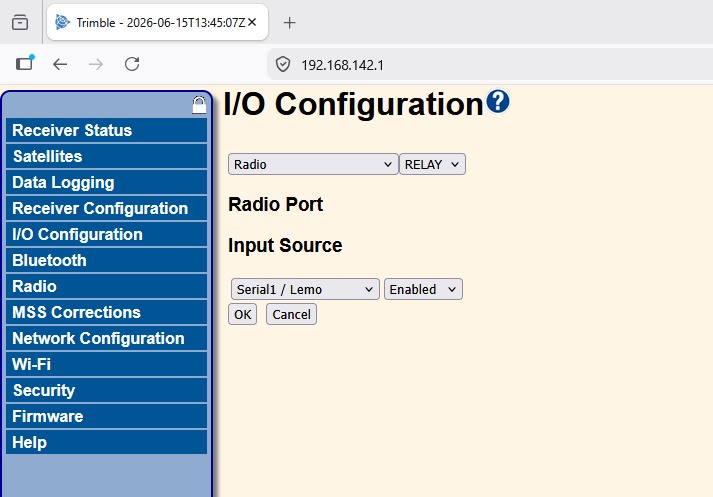Open a new tab with plus icon

(289, 22)
